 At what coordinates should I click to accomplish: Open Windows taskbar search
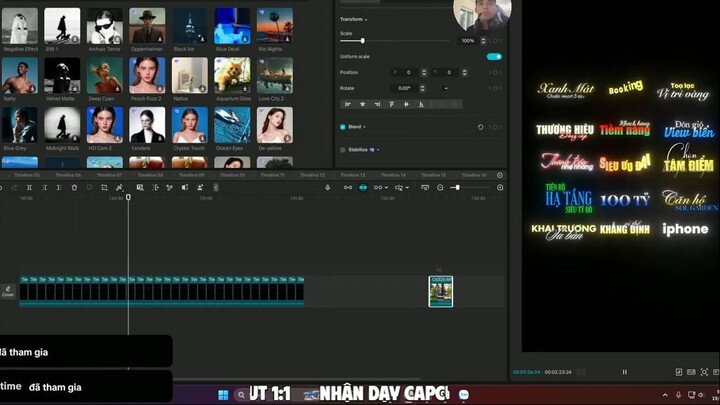coord(241,394)
